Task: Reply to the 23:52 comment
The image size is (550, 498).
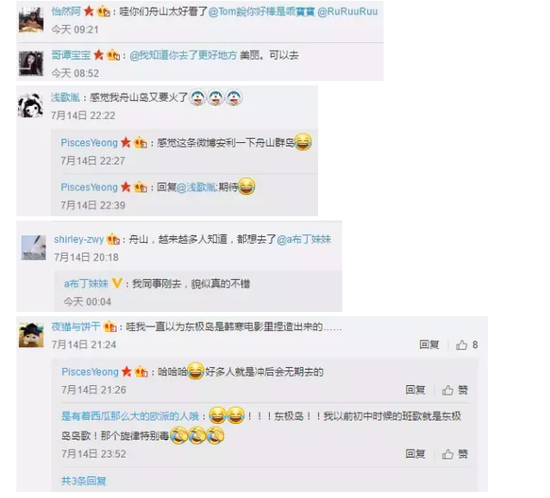Action: (415, 454)
